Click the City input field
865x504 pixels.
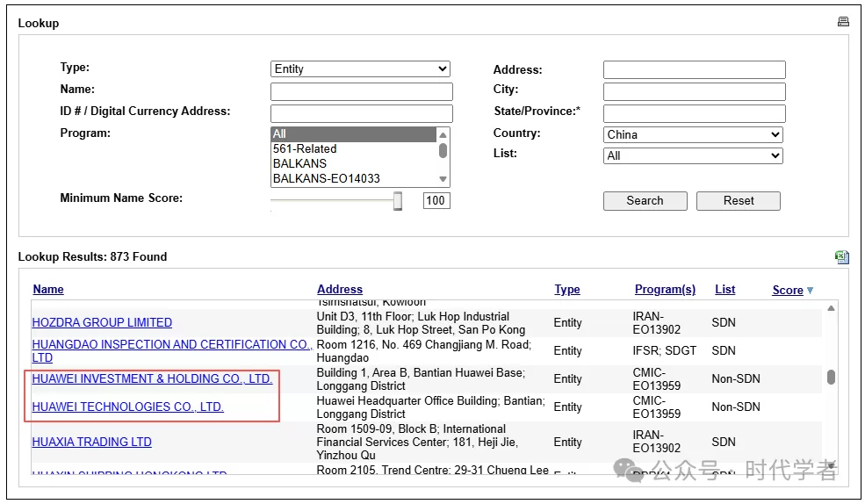(x=694, y=91)
